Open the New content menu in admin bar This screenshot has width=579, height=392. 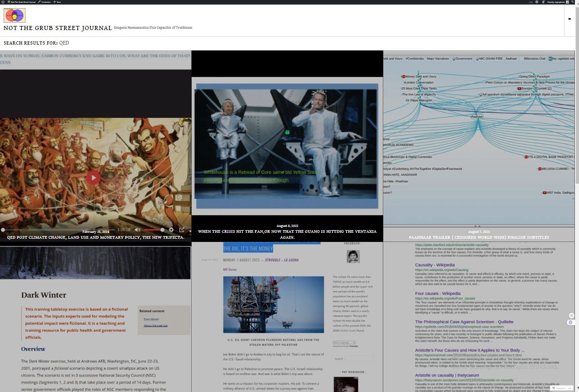coord(57,2)
